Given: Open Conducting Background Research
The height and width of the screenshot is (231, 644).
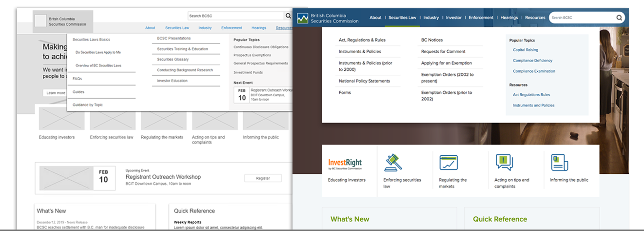Looking at the screenshot, I should [185, 70].
